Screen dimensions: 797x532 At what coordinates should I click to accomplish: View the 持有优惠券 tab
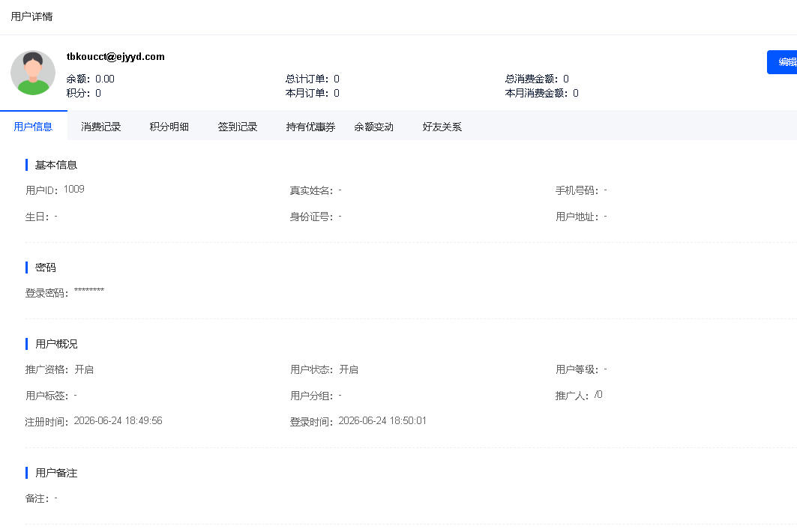(310, 127)
